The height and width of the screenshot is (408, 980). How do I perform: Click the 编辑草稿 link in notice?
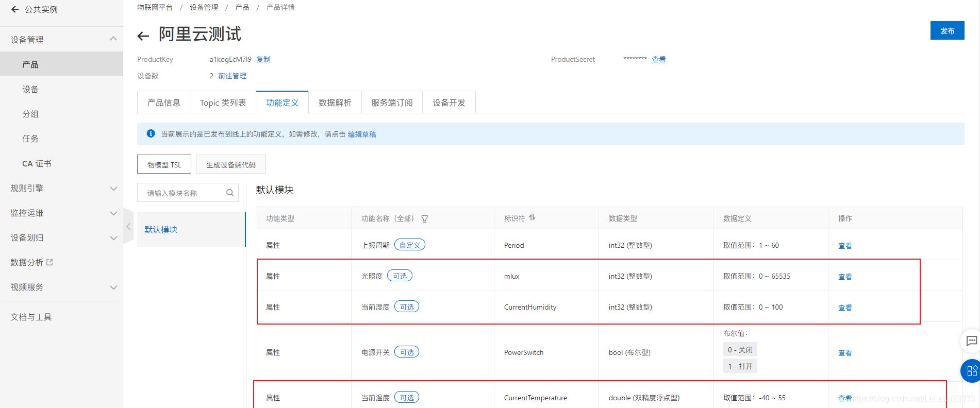361,134
